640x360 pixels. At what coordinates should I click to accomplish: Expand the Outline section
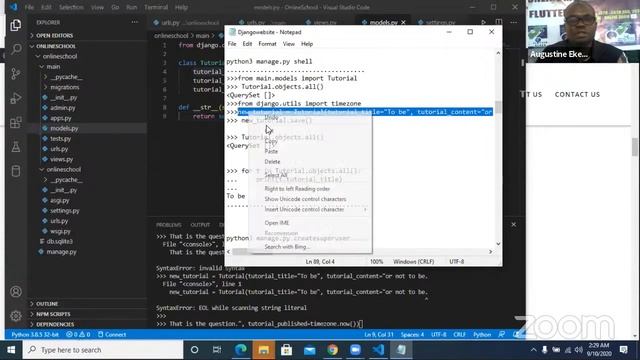[47, 304]
